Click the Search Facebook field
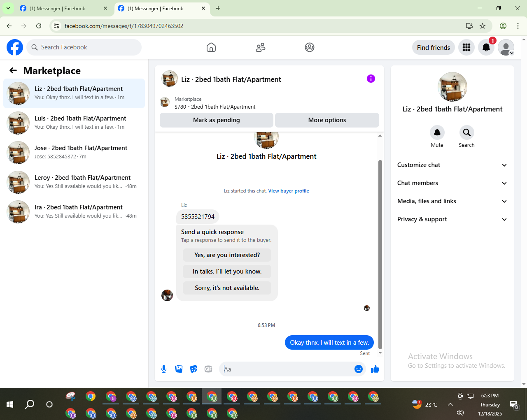527x420 pixels. (84, 47)
